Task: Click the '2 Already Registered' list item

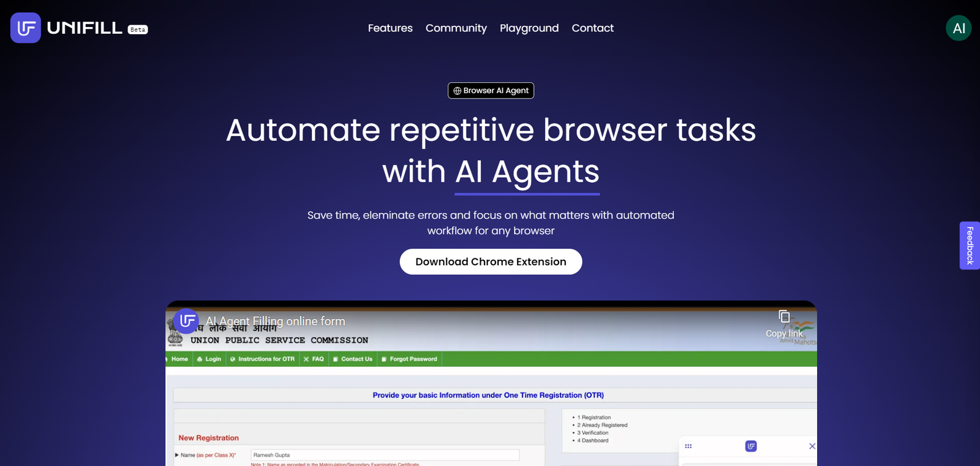Action: point(602,425)
